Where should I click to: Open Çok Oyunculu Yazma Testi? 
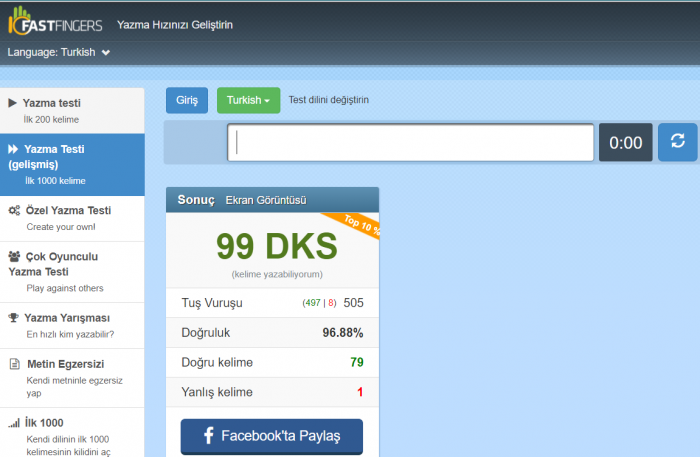coord(72,272)
